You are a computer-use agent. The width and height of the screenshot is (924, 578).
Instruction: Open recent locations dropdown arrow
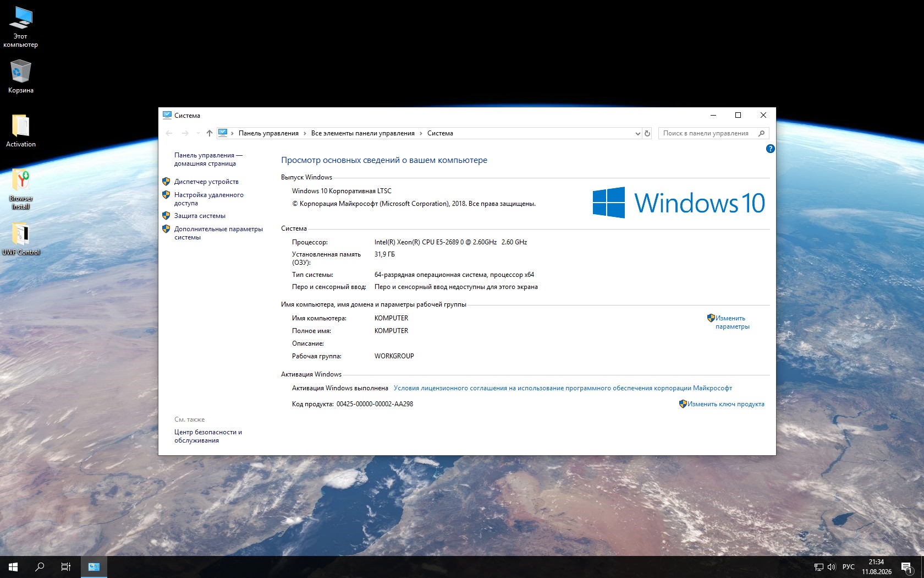pyautogui.click(x=198, y=133)
